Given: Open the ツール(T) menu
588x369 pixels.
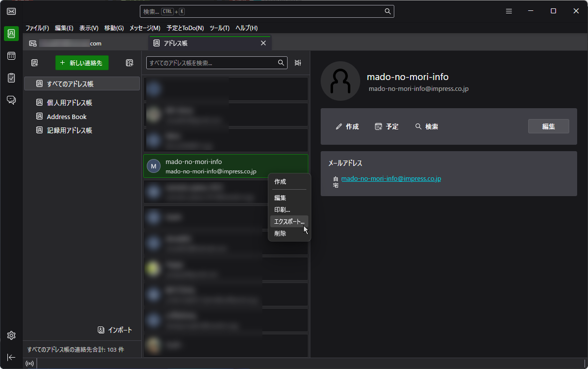Looking at the screenshot, I should pos(219,28).
